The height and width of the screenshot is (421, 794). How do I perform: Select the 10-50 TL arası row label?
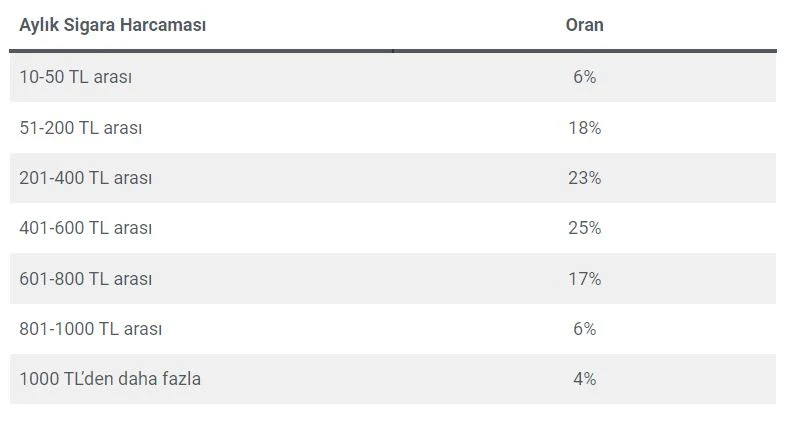75,77
